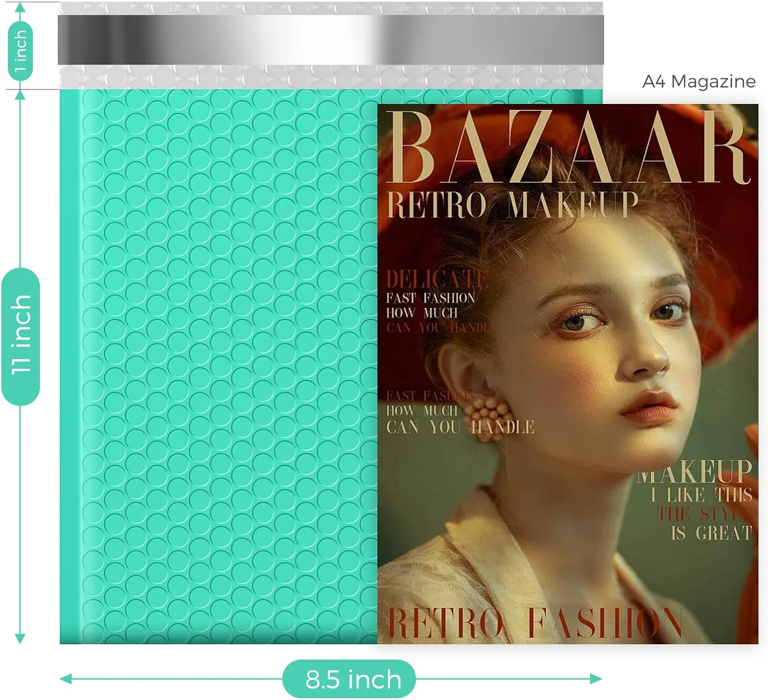Click the top arrowhead of 11 inch arrow
The width and height of the screenshot is (768, 700).
click(x=20, y=95)
